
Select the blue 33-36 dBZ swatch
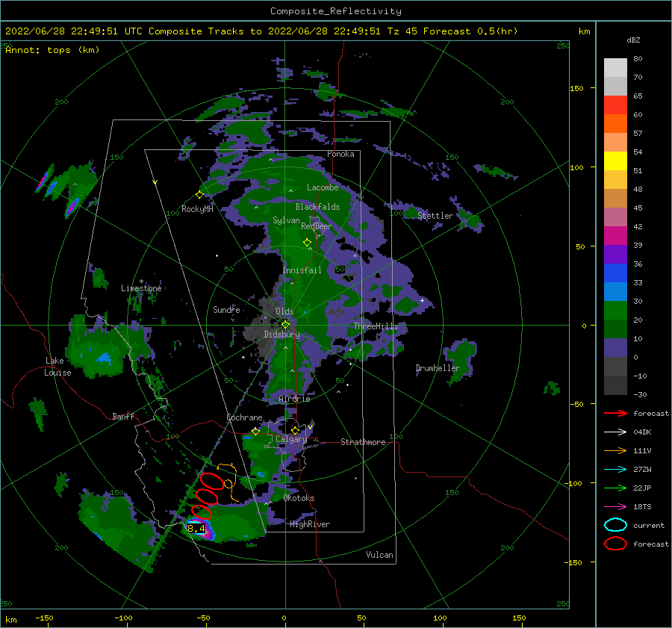[615, 273]
